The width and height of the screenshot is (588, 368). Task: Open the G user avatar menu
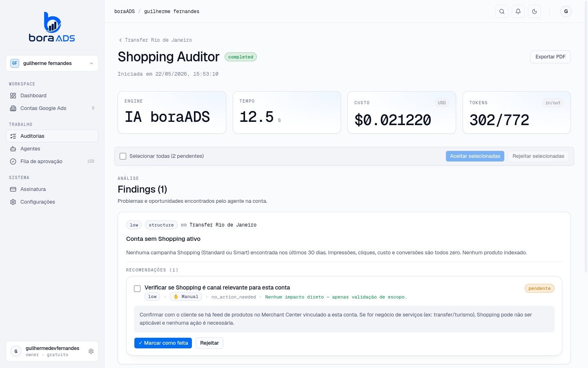[x=566, y=11]
